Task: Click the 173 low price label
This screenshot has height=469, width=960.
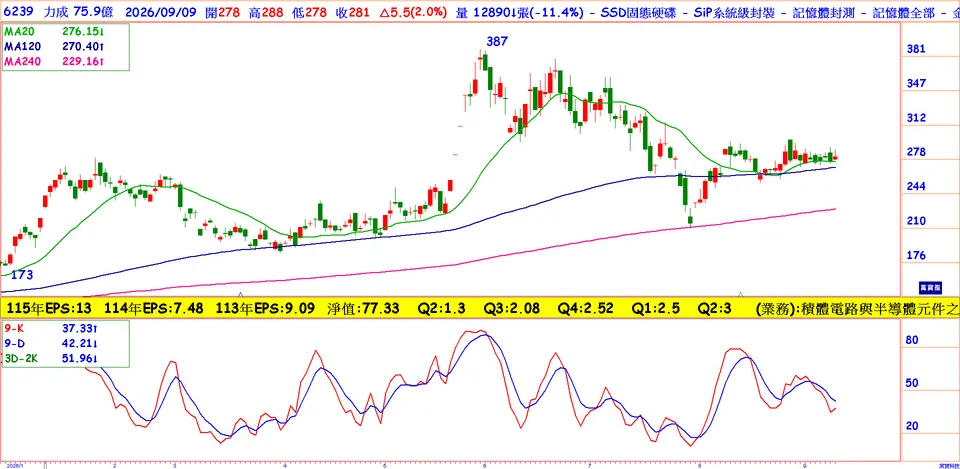Action: [21, 276]
